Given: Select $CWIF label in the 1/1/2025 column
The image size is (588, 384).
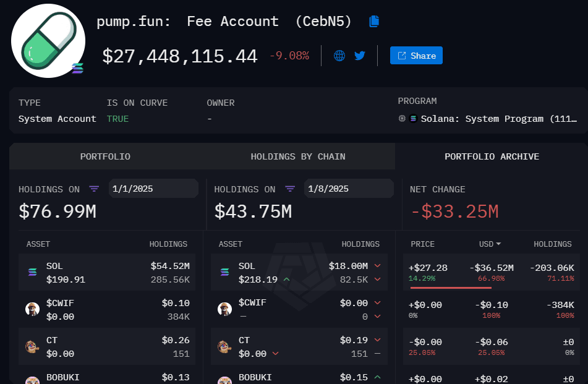Looking at the screenshot, I should point(60,303).
